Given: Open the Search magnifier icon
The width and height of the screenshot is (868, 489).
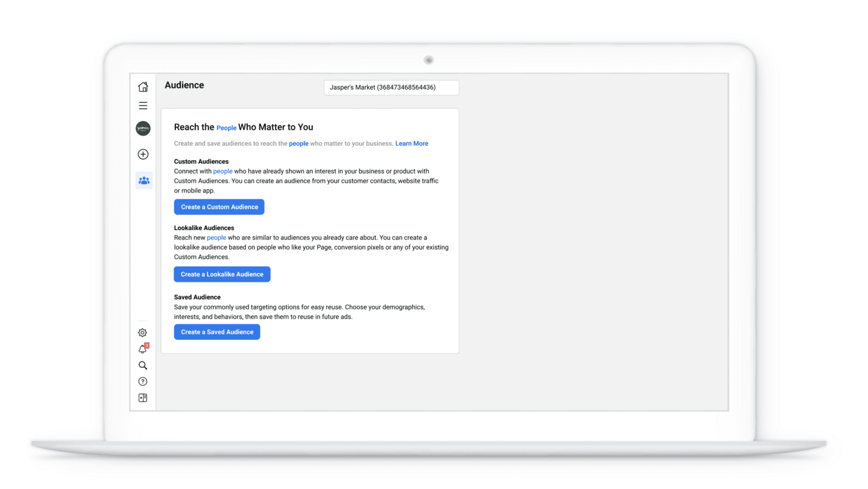Looking at the screenshot, I should point(142,365).
